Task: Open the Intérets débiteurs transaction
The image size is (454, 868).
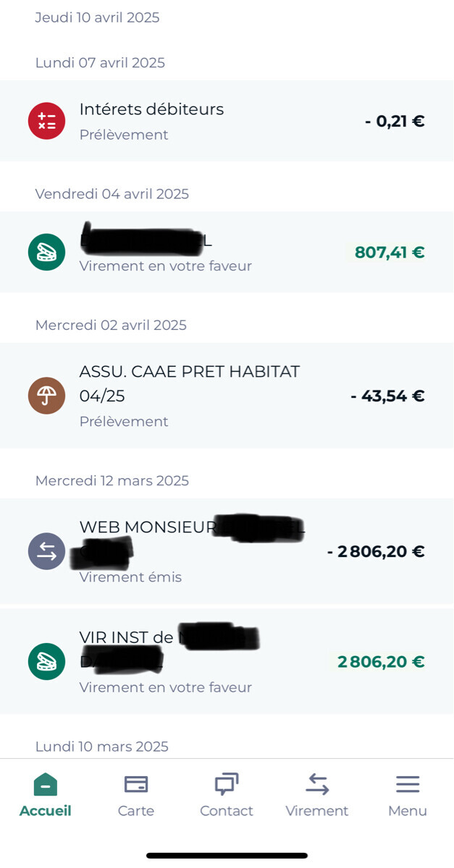Action: 151,109
